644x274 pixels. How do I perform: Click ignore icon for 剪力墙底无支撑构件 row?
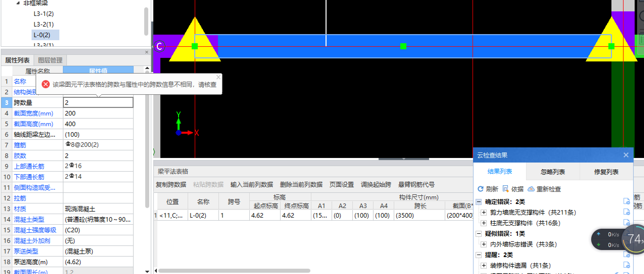[x=627, y=212]
